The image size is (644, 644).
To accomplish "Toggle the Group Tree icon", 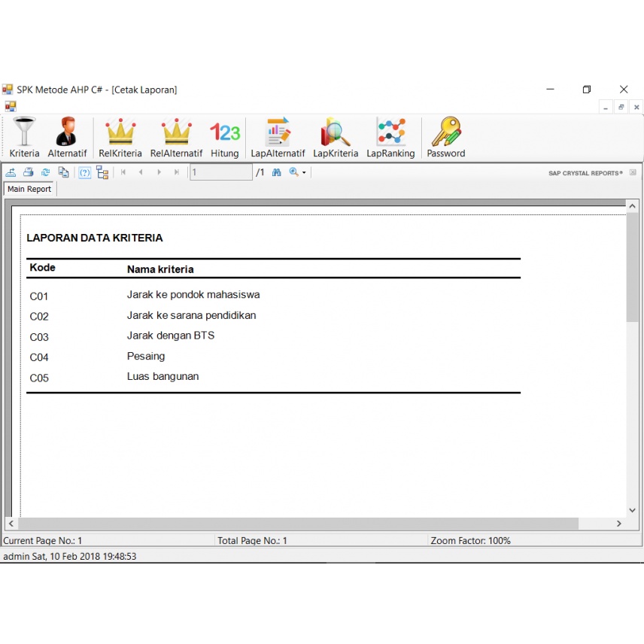I will point(102,172).
